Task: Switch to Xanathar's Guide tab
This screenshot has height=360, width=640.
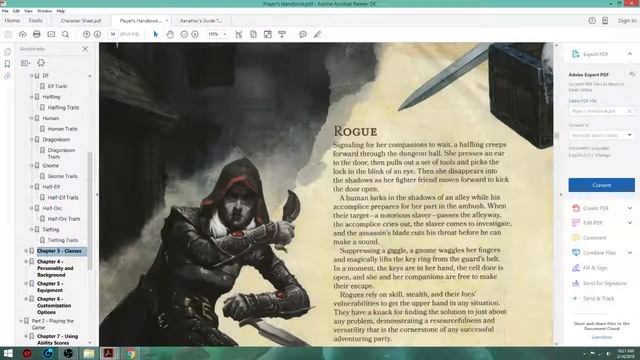Action: coord(201,20)
